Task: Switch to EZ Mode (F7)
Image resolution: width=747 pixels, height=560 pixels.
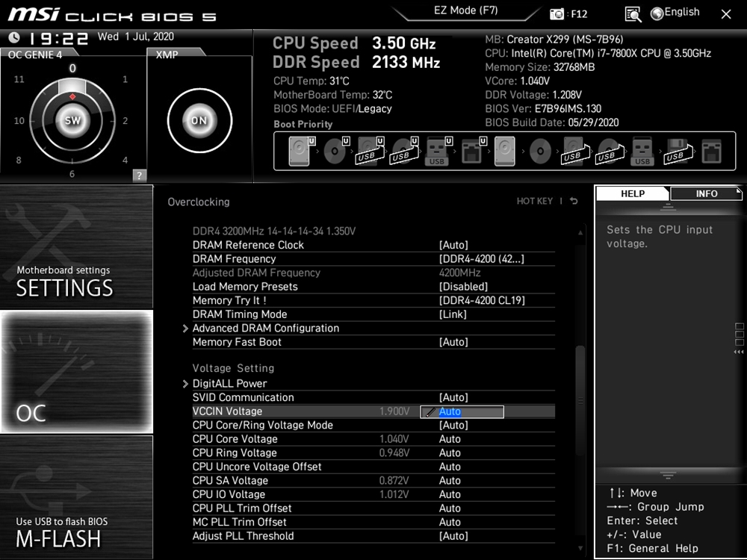Action: 465,10
